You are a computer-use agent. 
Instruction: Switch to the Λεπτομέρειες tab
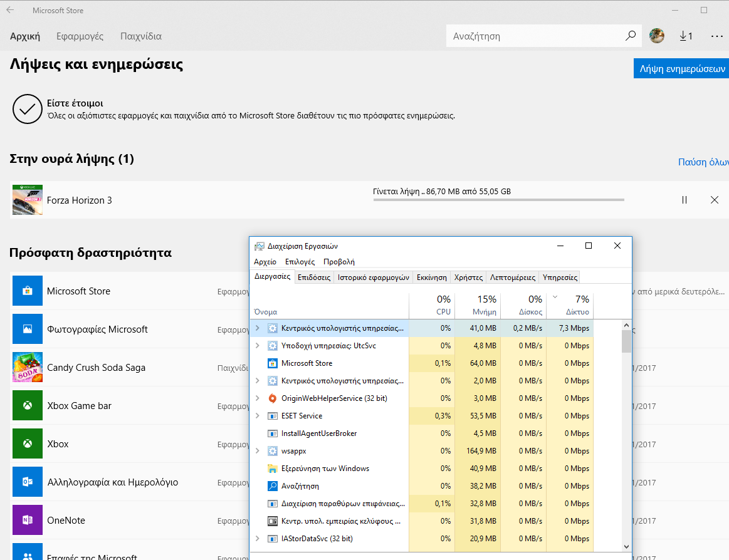pyautogui.click(x=512, y=277)
